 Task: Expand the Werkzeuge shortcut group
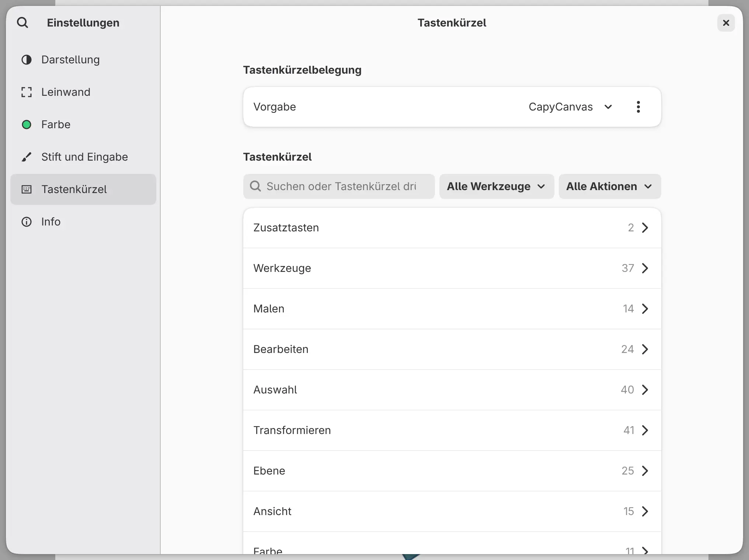[452, 268]
